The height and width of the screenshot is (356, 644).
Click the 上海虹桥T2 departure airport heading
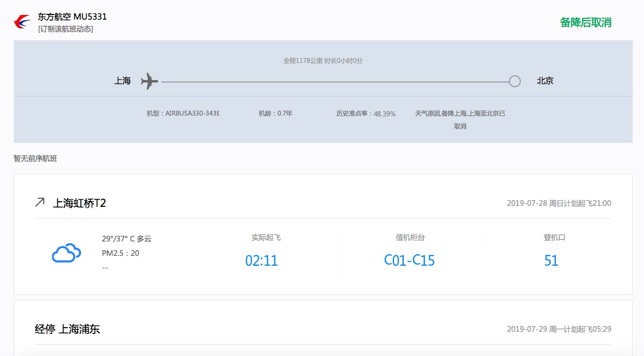[x=79, y=203]
